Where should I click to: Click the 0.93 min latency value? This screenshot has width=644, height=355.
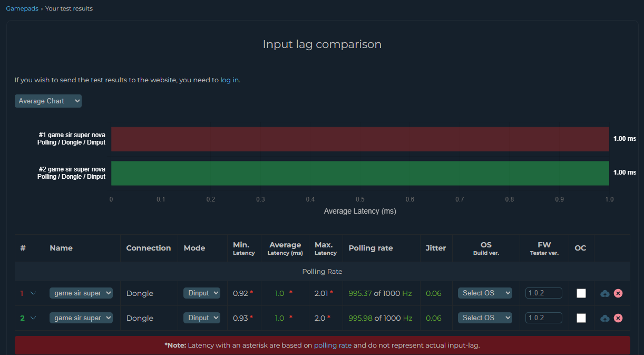(x=240, y=318)
